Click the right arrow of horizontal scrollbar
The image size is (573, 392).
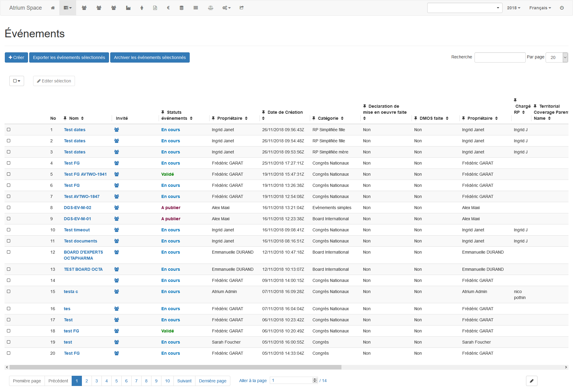click(x=566, y=367)
